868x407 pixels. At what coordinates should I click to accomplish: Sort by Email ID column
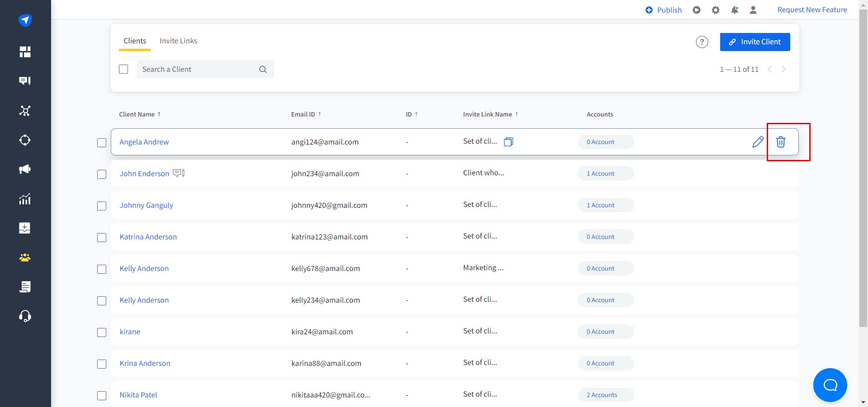pos(306,114)
